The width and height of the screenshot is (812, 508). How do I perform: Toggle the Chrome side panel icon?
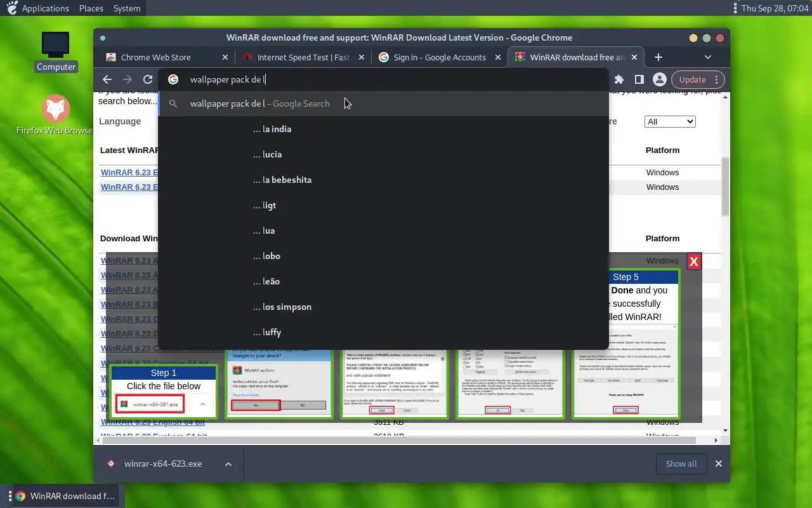[639, 79]
